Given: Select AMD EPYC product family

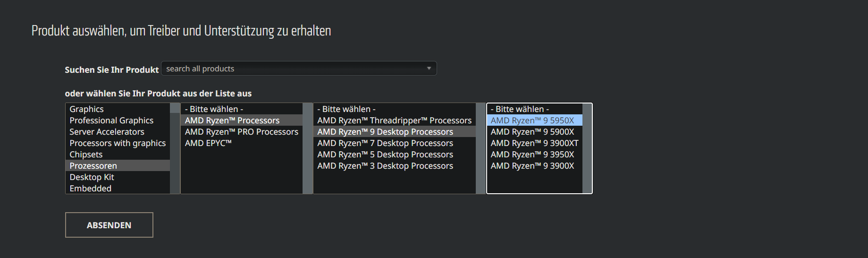Looking at the screenshot, I should [208, 143].
